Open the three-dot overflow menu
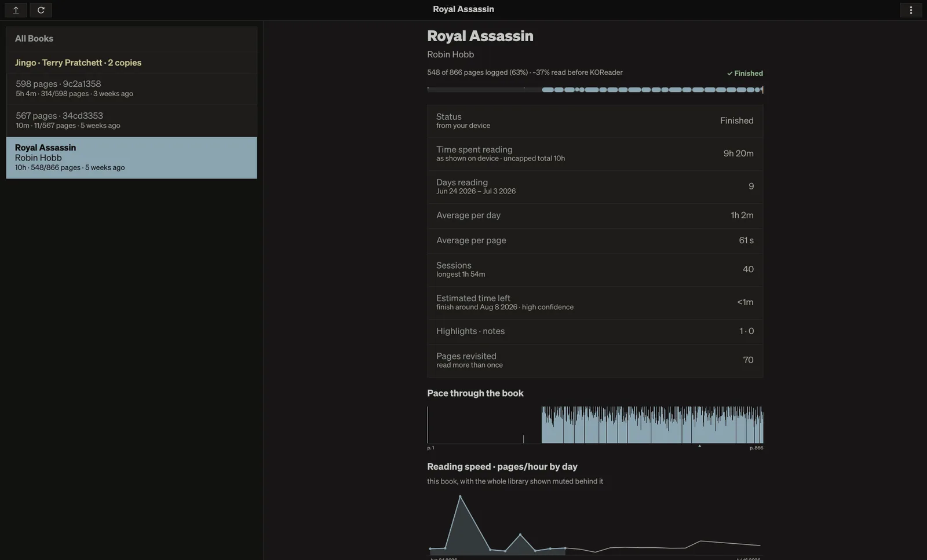 (911, 10)
